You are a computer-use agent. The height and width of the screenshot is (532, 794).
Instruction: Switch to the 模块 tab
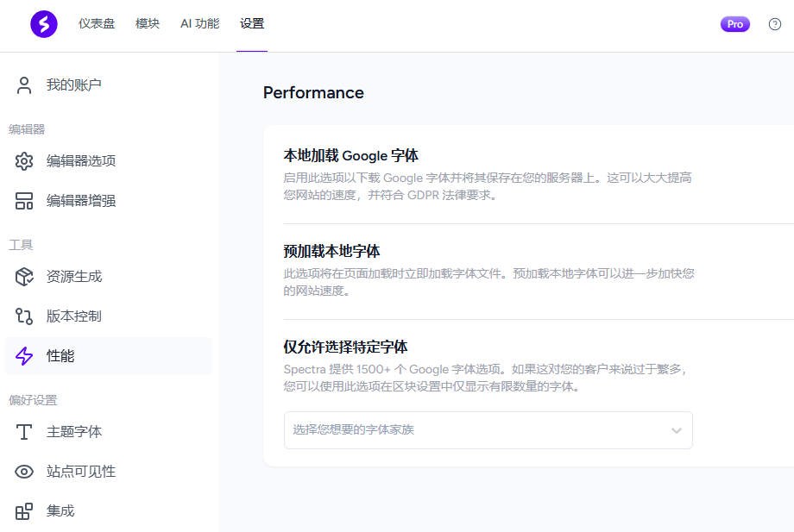148,24
